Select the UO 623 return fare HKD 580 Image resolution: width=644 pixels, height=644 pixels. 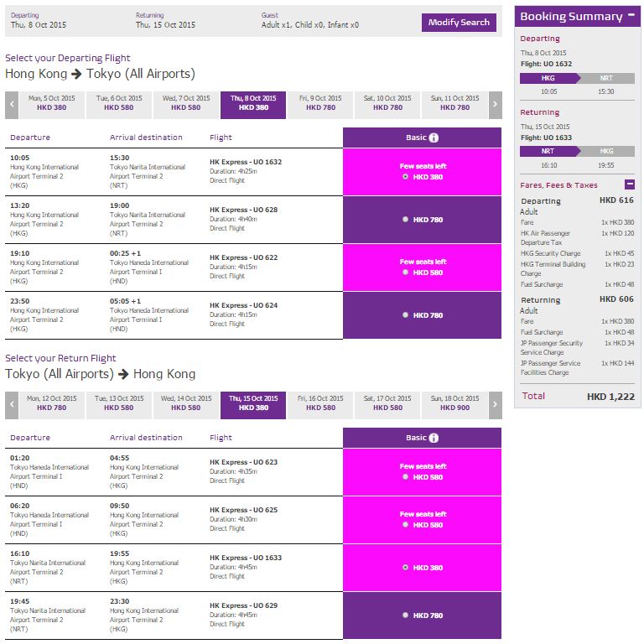406,477
